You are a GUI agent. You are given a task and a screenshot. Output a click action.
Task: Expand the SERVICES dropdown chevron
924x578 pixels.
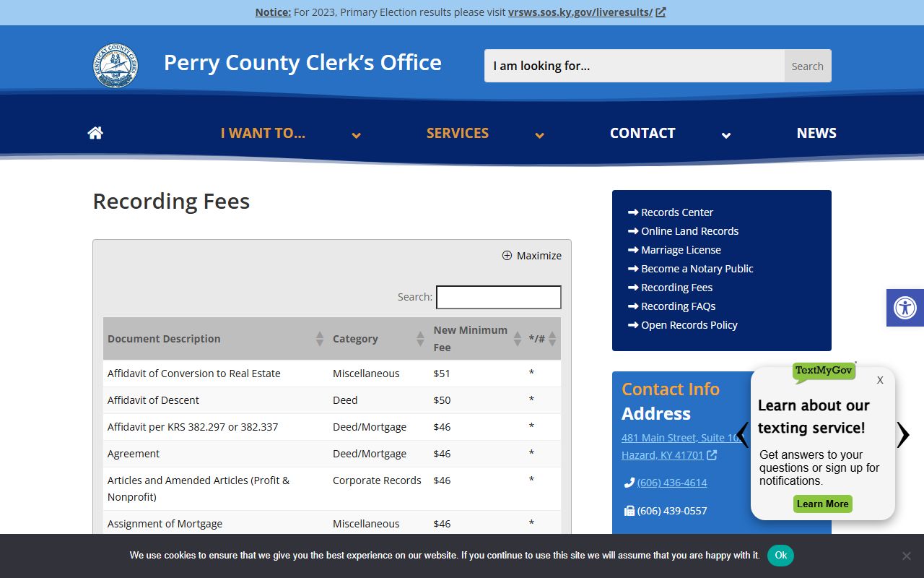tap(539, 135)
